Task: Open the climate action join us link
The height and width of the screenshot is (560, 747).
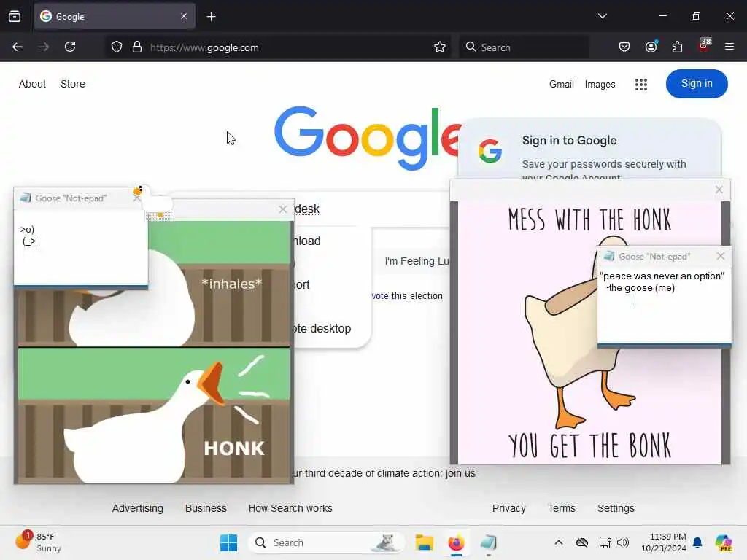Action: point(385,473)
